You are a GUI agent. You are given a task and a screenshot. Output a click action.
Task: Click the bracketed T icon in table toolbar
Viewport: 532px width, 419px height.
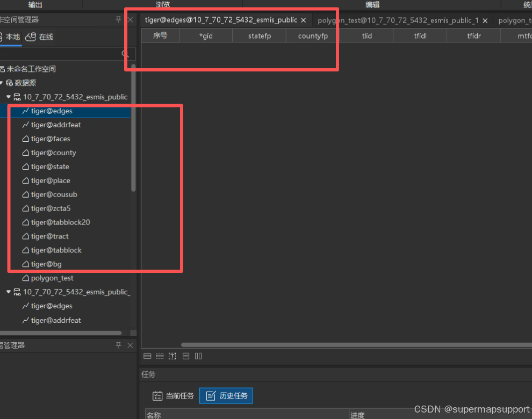172,356
